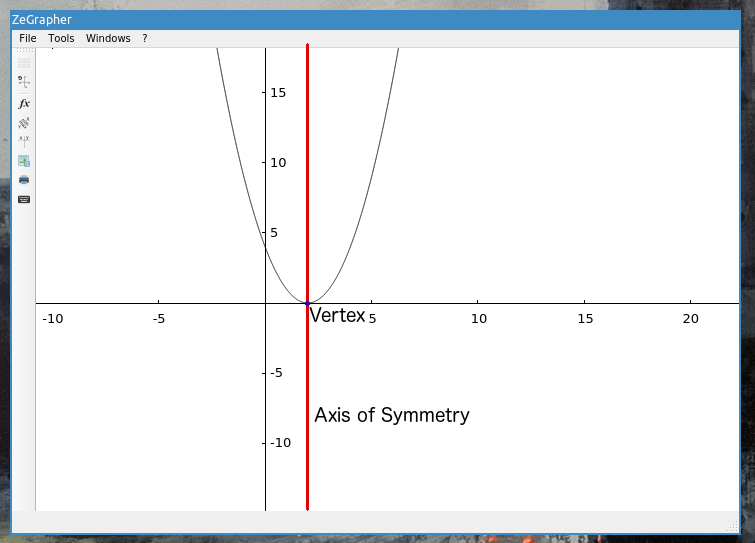Open the Tools menu
Viewport: 755px width, 543px height.
pyautogui.click(x=61, y=39)
